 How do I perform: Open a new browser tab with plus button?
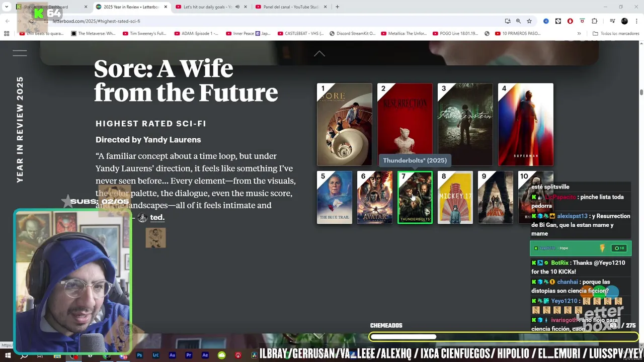click(x=337, y=7)
